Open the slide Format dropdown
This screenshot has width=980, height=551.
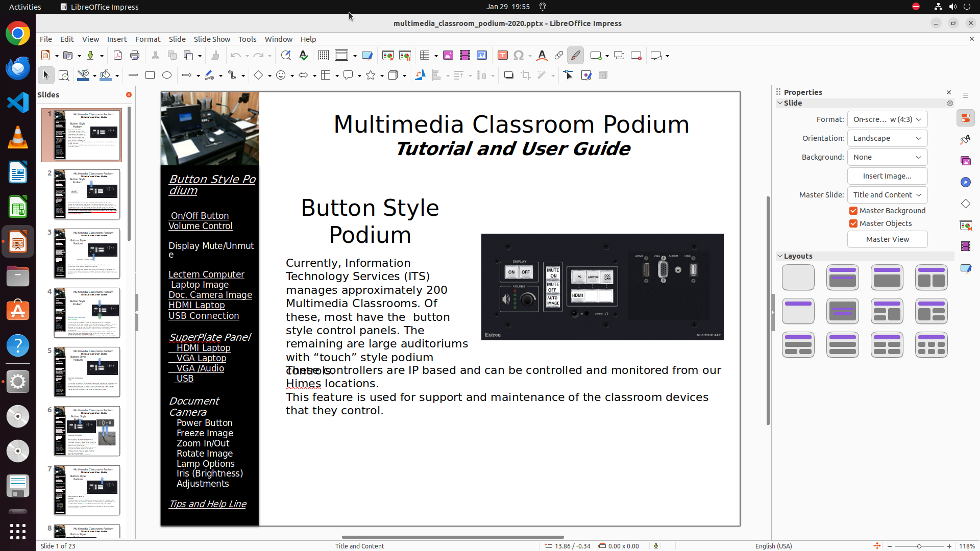coord(887,119)
